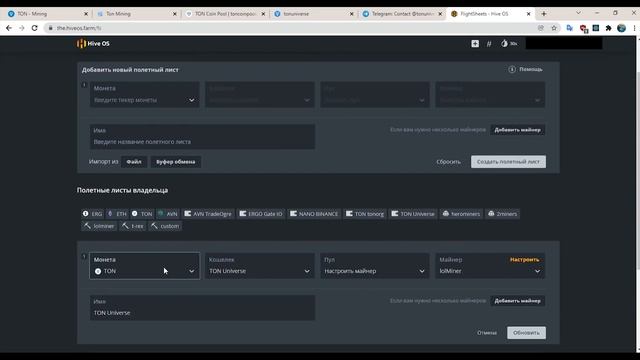This screenshot has width=640, height=360.
Task: Reload the page in the browser
Action: pos(35,28)
